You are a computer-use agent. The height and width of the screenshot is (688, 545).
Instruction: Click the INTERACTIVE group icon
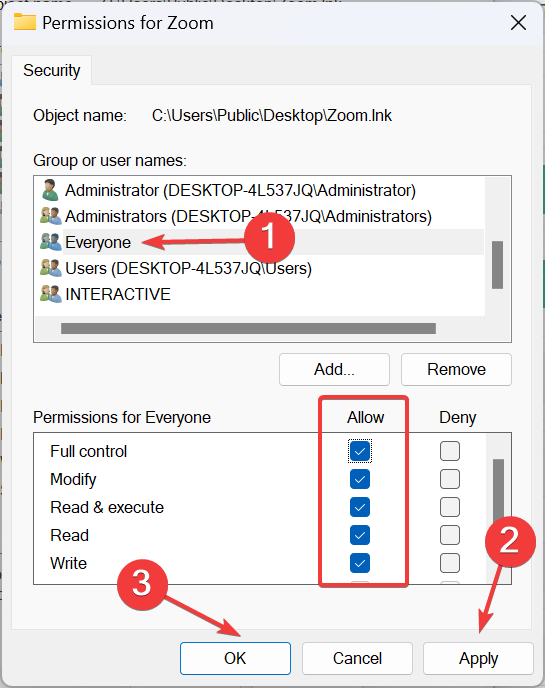click(50, 294)
